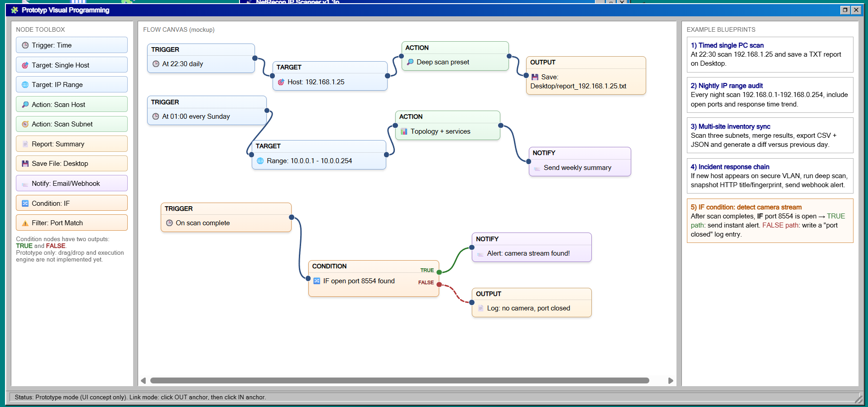Viewport: 868px width, 407px height.
Task: Open blueprint 2) Nightly IP range audit
Action: pos(770,95)
